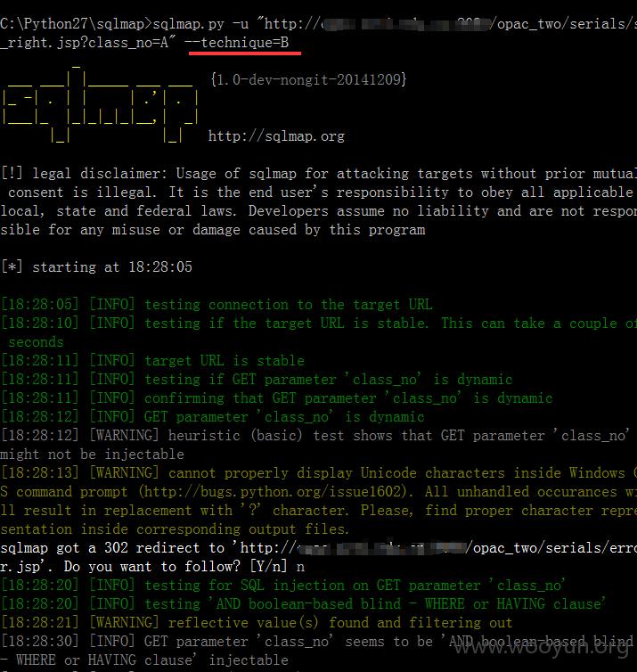
Task: Click 'testing connection to the target URL' line
Action: tap(216, 304)
